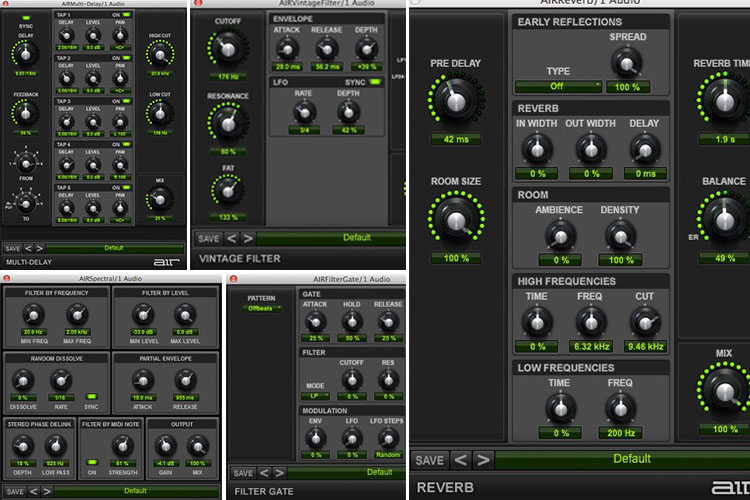Open LFO STEPS Random dropdown
The width and height of the screenshot is (750, 500).
(x=388, y=455)
